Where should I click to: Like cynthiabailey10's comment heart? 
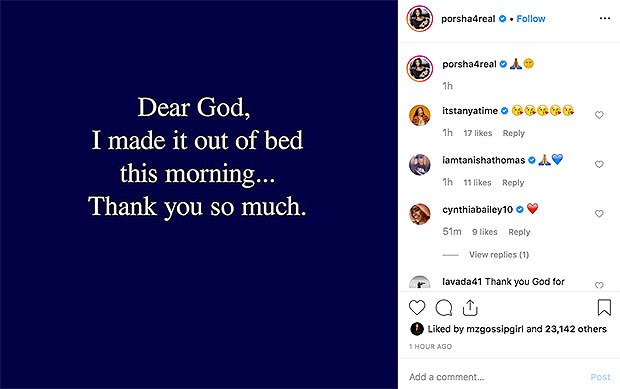(x=599, y=213)
